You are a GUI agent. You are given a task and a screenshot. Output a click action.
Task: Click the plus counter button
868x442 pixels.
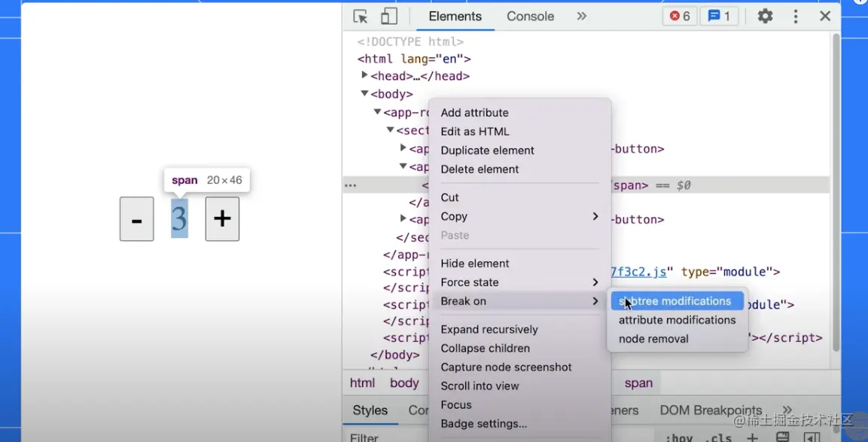tap(223, 219)
